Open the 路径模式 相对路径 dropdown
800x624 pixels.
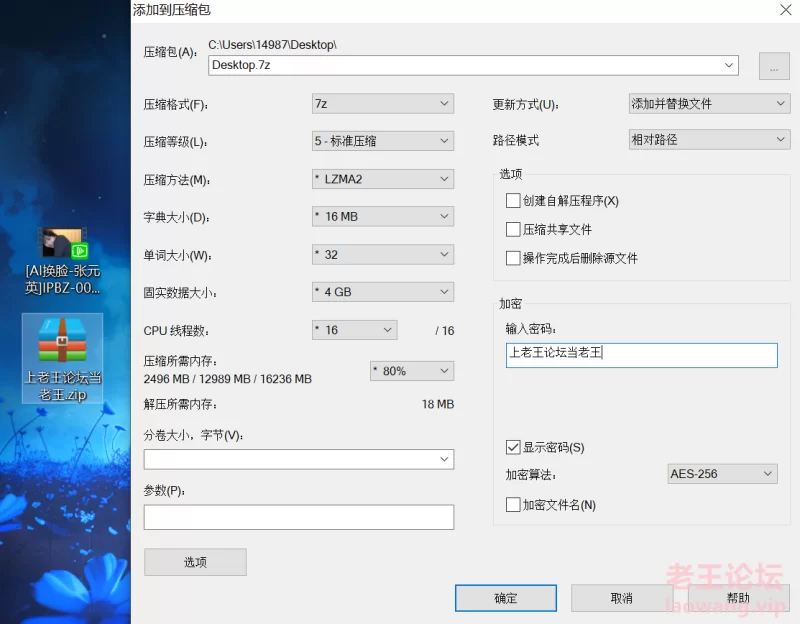(x=709, y=139)
